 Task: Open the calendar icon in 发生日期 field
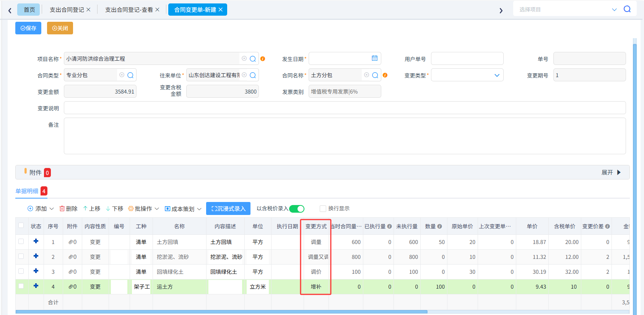point(375,58)
